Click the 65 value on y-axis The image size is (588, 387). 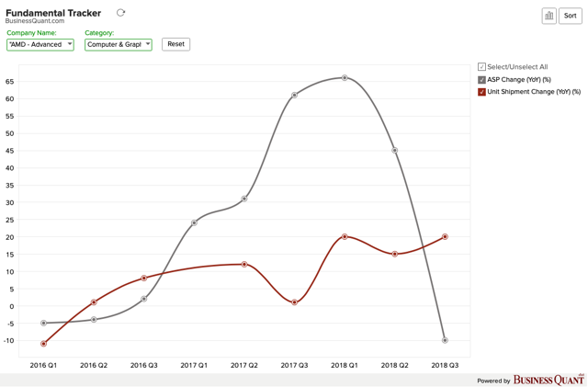(x=10, y=82)
